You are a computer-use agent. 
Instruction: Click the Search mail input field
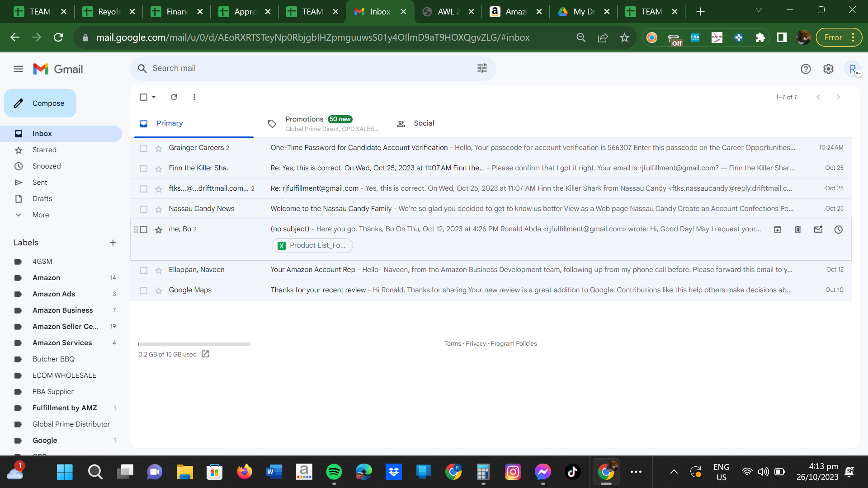coord(313,68)
